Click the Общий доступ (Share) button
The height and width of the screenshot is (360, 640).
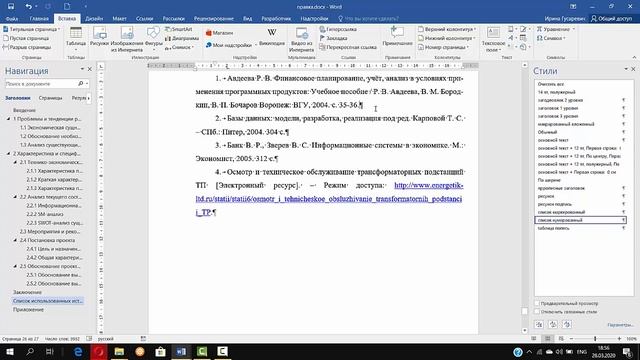pyautogui.click(x=611, y=19)
